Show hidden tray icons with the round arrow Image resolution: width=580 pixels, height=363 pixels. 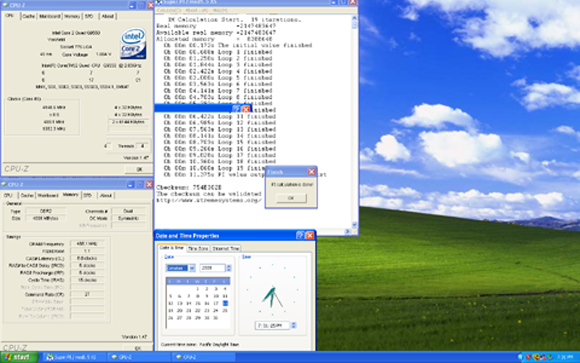tap(520, 357)
